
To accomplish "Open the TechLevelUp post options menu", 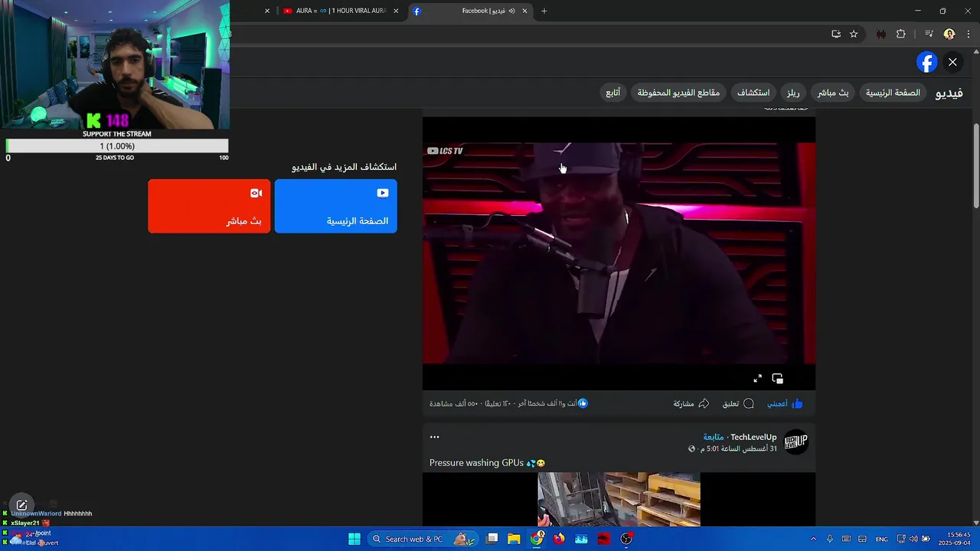I will [x=434, y=437].
